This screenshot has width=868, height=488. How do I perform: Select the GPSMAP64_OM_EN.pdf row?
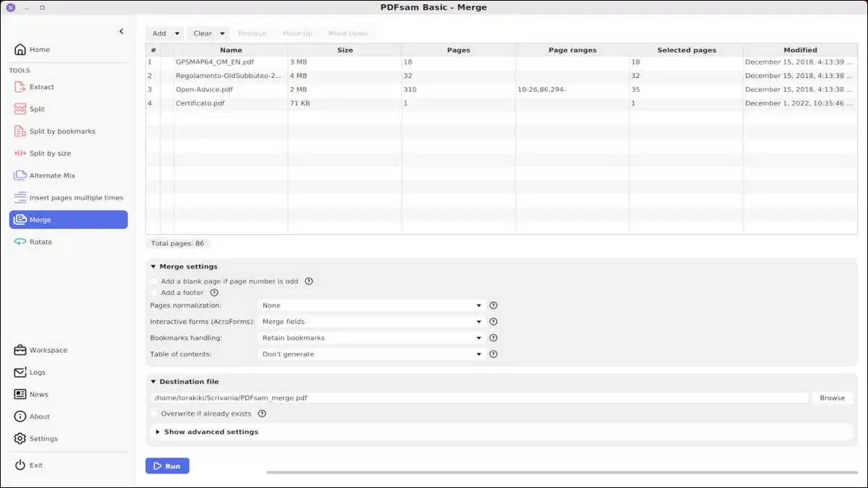[x=501, y=62]
